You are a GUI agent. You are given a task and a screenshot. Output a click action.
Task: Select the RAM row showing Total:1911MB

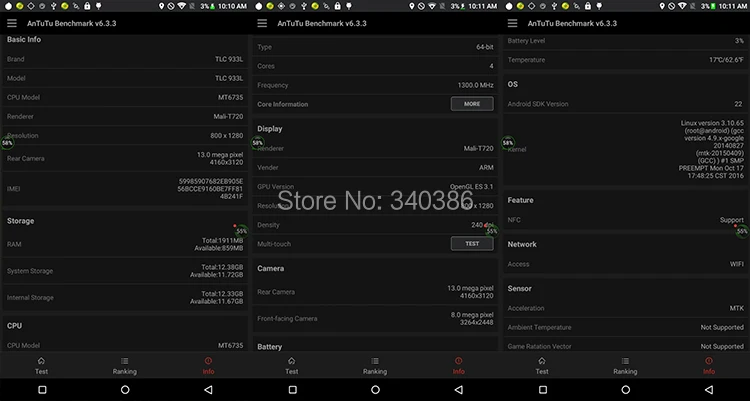click(125, 244)
